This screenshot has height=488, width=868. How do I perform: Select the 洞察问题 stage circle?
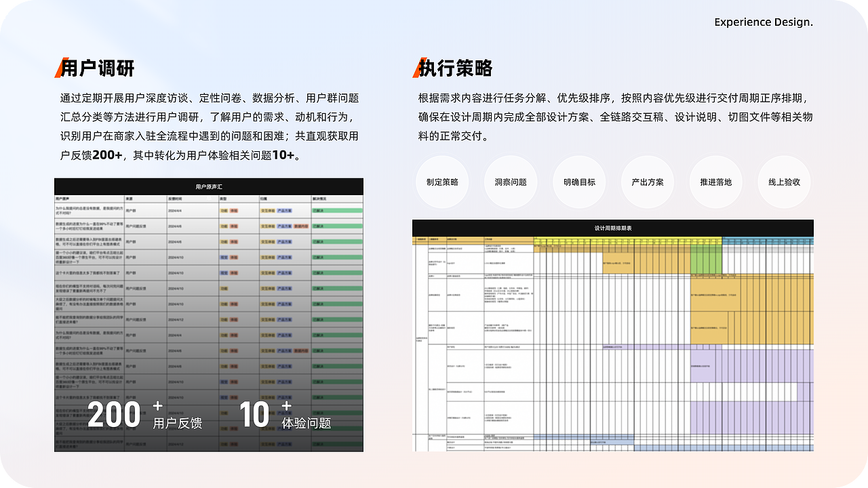(x=511, y=182)
